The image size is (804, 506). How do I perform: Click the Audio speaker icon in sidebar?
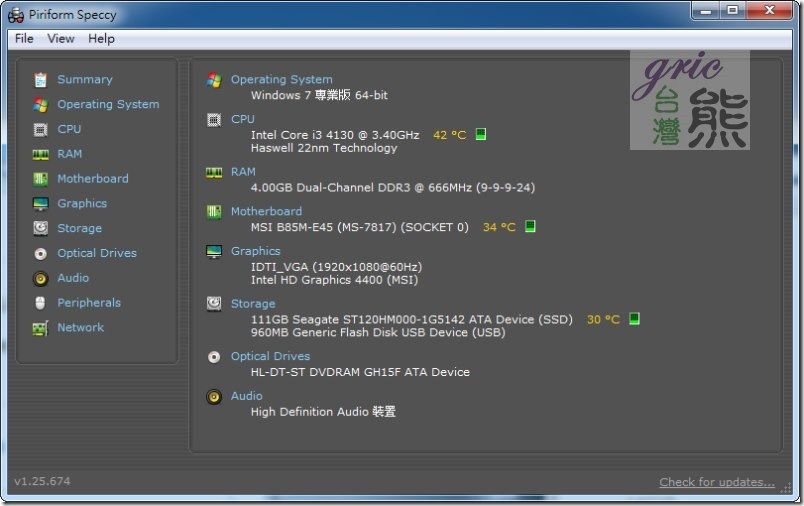point(41,278)
